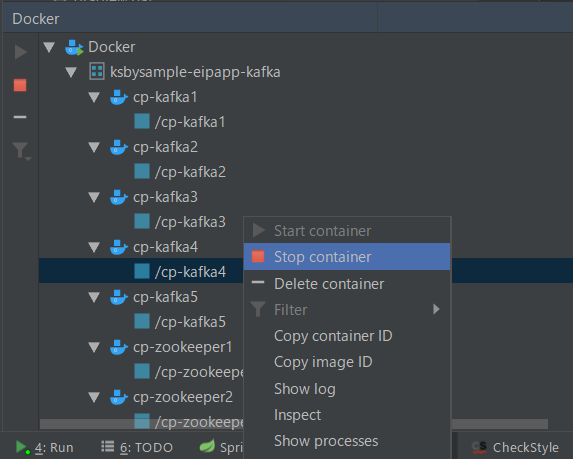Select the /cp-kafka5 container row
Image resolution: width=573 pixels, height=459 pixels.
point(190,322)
